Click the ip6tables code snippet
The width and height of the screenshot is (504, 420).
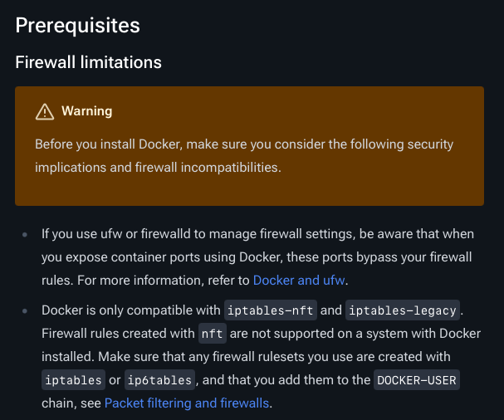click(x=159, y=380)
